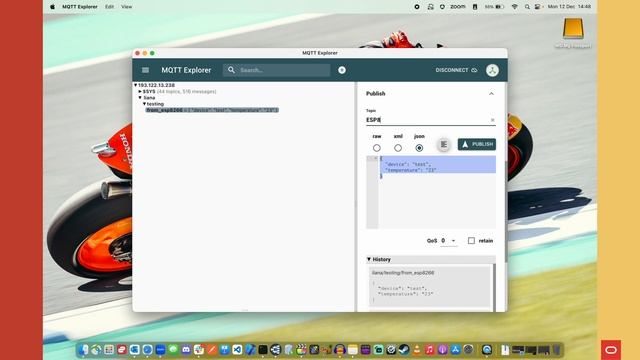Open the MQTT Explorer app menu

[x=80, y=7]
